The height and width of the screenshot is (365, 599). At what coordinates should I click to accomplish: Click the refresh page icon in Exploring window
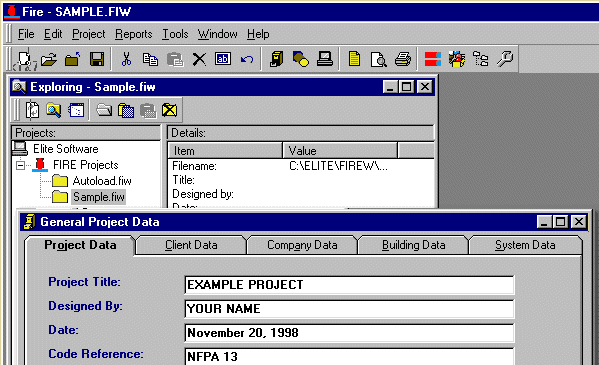pos(32,110)
